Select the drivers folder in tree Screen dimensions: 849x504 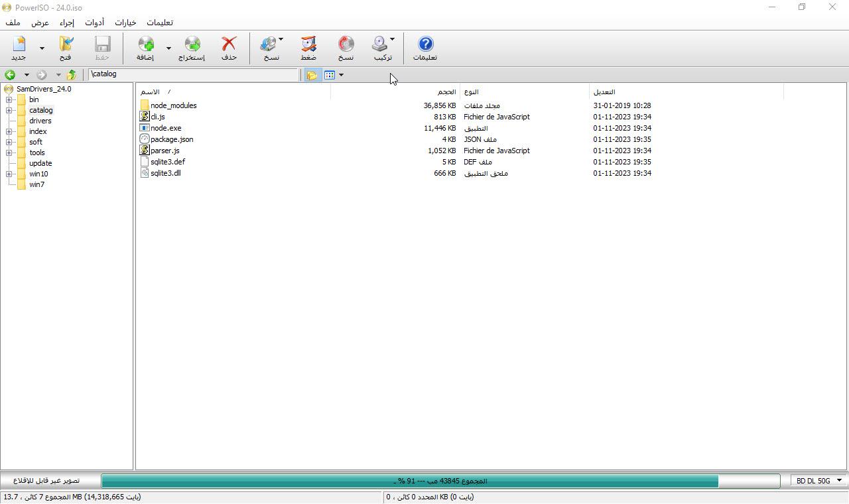click(40, 121)
